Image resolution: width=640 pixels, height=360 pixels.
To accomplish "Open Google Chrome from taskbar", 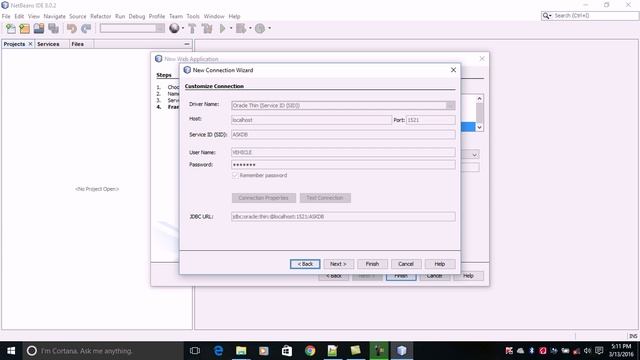I will tap(310, 351).
